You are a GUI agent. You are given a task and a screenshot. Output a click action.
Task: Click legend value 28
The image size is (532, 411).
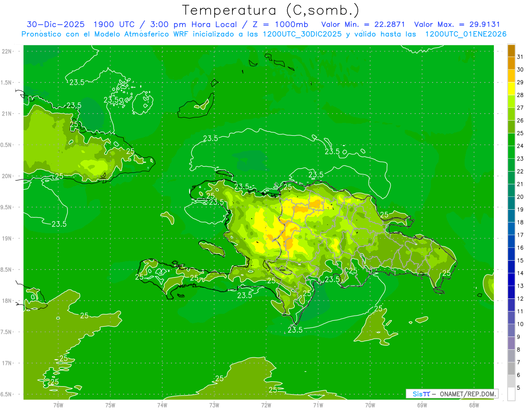(x=520, y=95)
